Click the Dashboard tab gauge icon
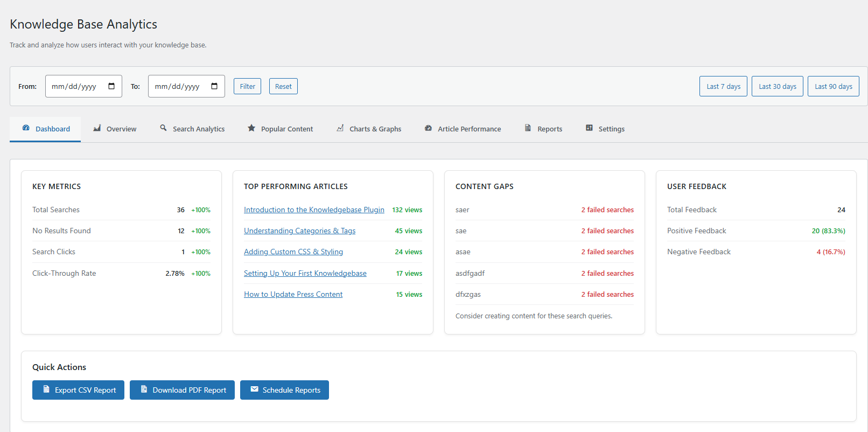This screenshot has height=432, width=868. point(26,128)
